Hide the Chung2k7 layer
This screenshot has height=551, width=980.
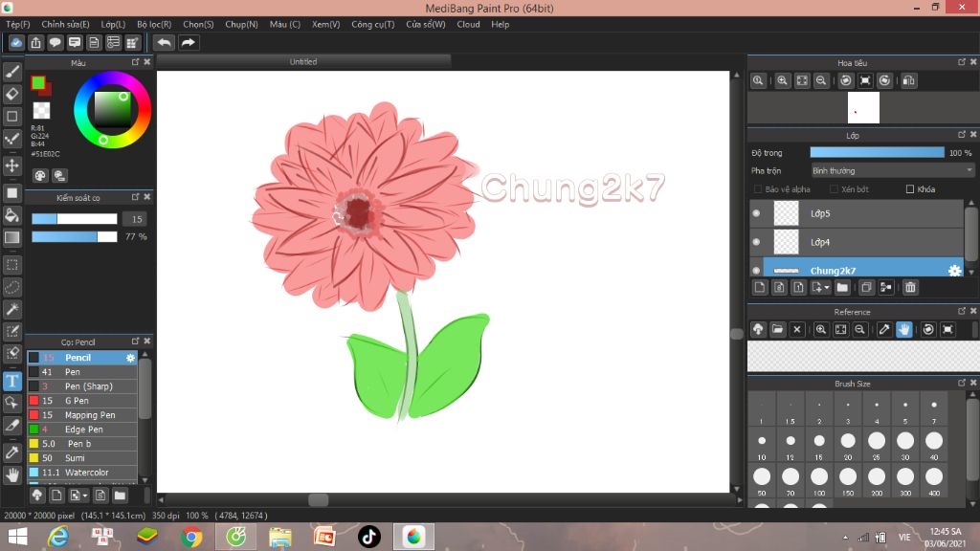(756, 271)
